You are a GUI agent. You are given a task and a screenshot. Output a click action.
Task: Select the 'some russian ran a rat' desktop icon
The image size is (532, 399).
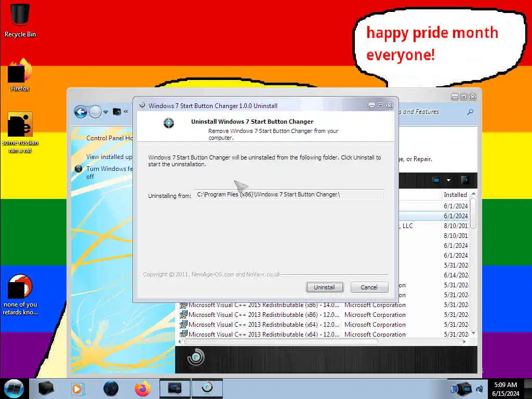[x=20, y=132]
